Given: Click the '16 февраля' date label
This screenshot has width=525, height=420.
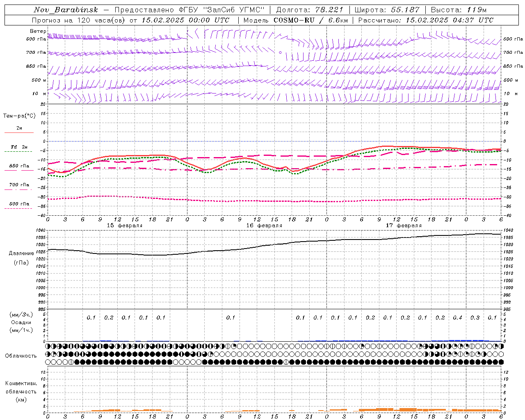Looking at the screenshot, I should point(264,226).
